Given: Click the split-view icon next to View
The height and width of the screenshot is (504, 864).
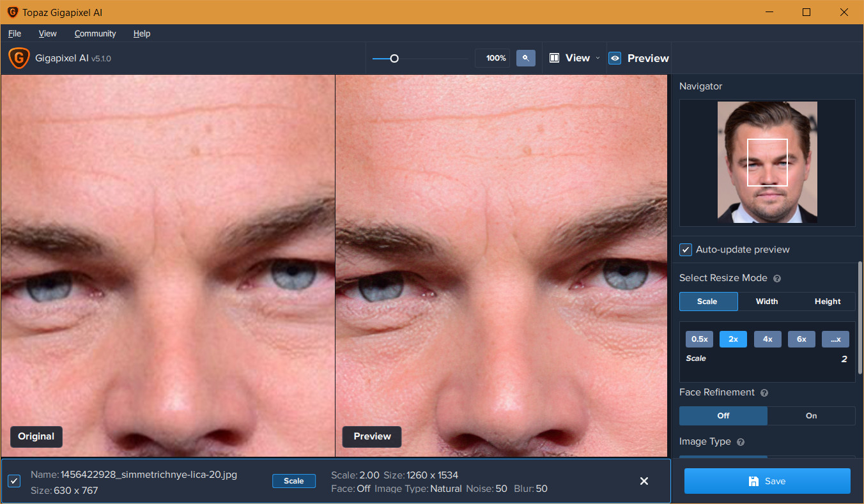Looking at the screenshot, I should point(553,57).
